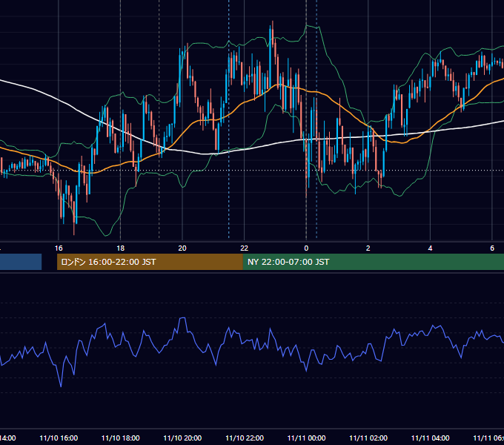Image resolution: width=504 pixels, height=445 pixels.
Task: Click the blue session bar before ロンドン
Action: click(x=21, y=262)
